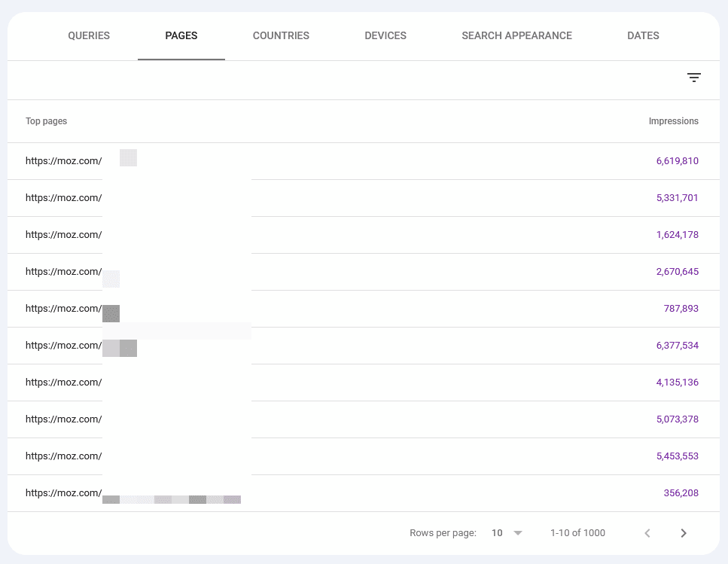This screenshot has height=564, width=728.
Task: Switch to the Queries tab
Action: click(89, 35)
